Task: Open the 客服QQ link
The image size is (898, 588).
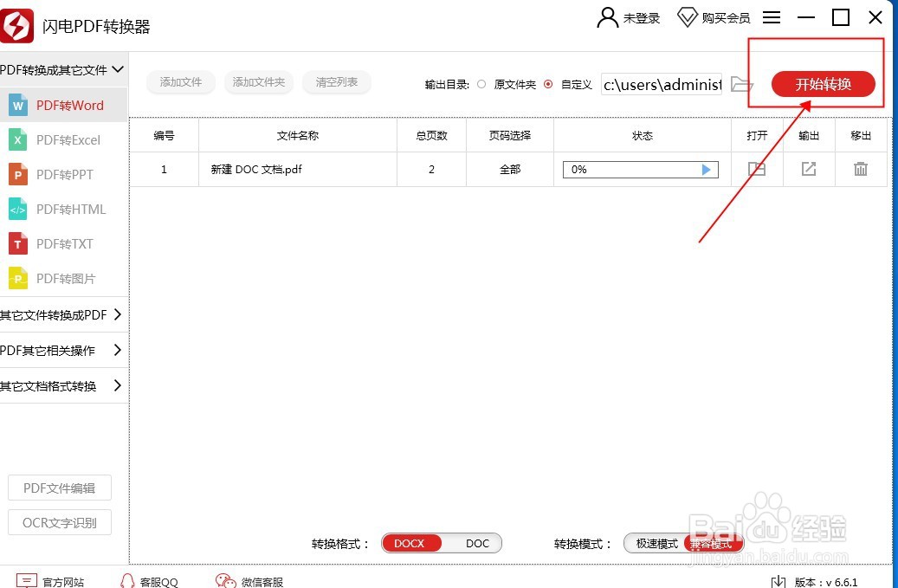Action: pyautogui.click(x=159, y=582)
